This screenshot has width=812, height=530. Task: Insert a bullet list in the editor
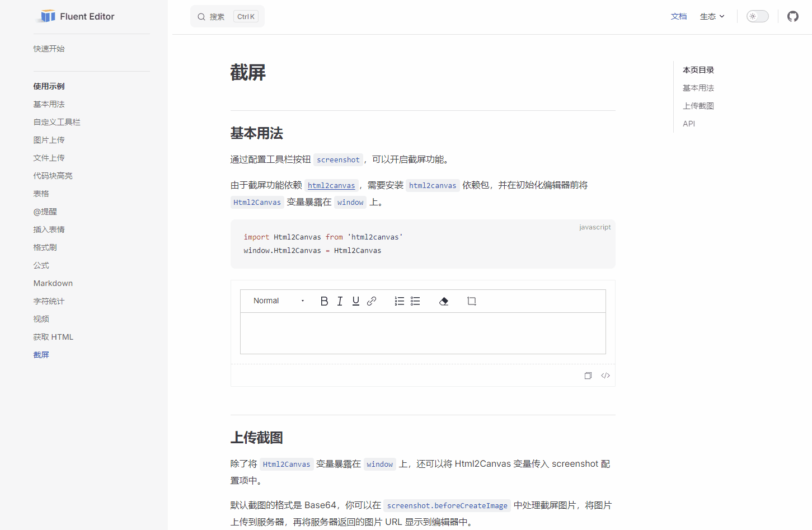(415, 301)
